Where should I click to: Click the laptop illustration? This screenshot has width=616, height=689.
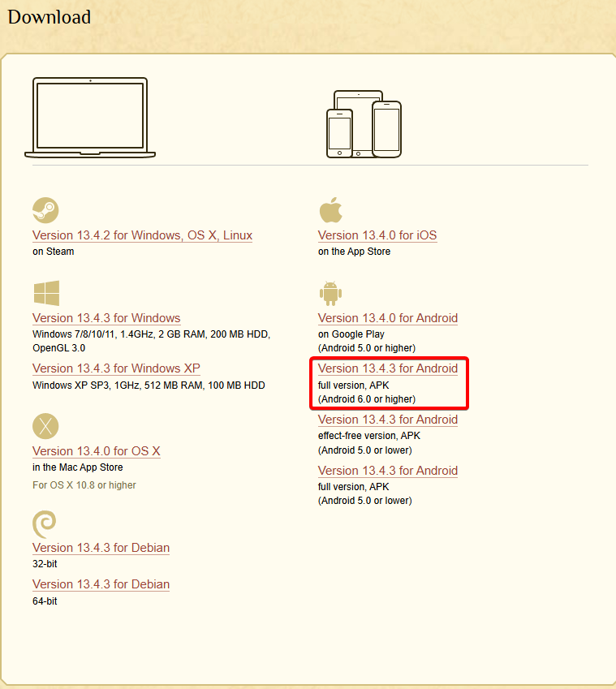[x=90, y=118]
